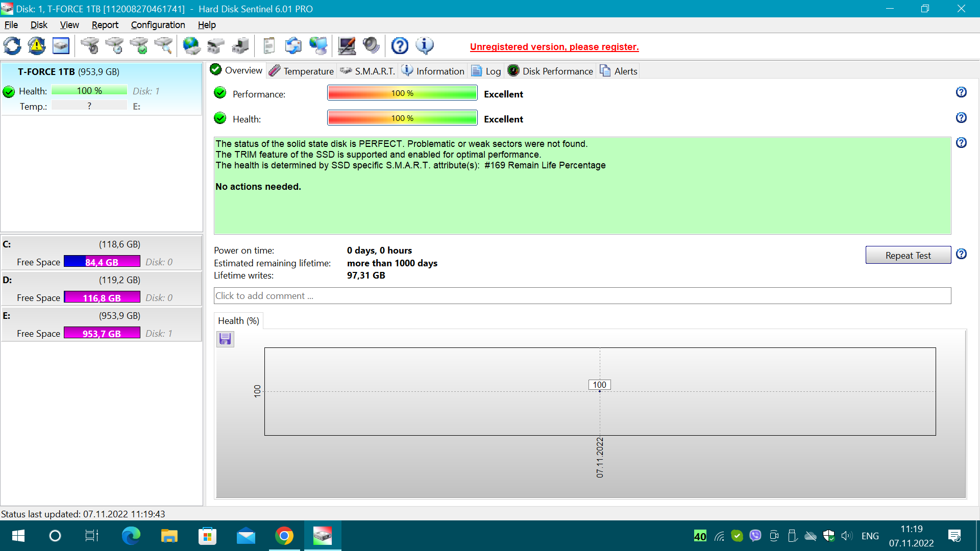Viewport: 980px width, 551px height.
Task: Click the info bubble about icon
Action: pyautogui.click(x=425, y=46)
